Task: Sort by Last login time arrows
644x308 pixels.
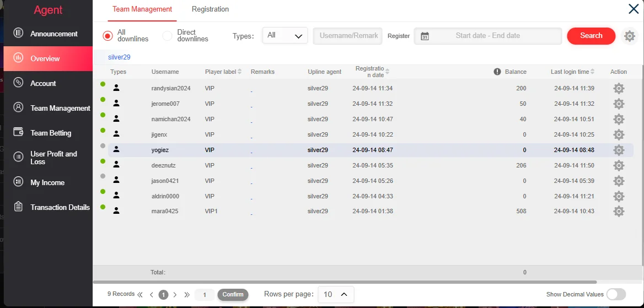Action: click(592, 72)
